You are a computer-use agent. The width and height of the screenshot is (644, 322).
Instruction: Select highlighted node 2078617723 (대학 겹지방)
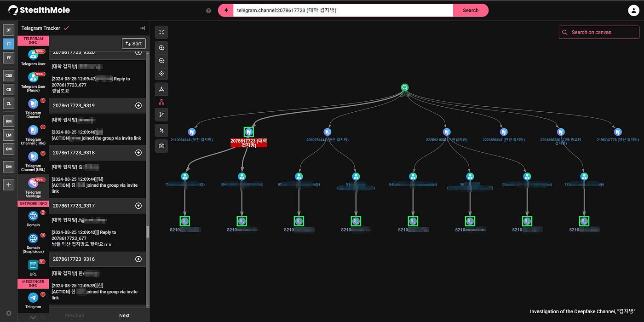(x=249, y=132)
